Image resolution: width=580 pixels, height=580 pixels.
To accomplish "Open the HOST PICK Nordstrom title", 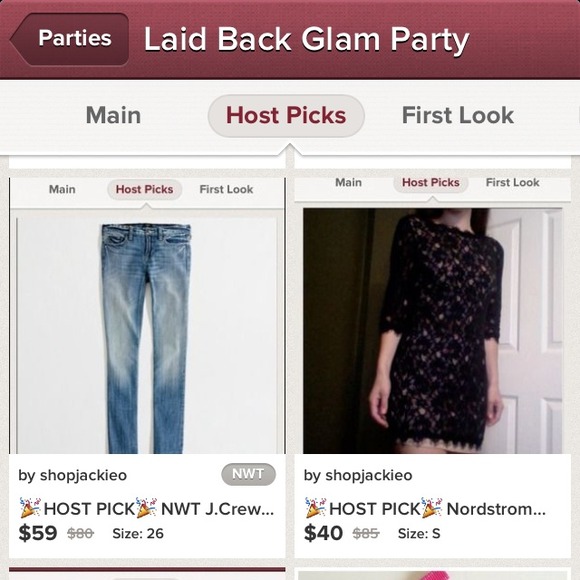I will (x=425, y=508).
